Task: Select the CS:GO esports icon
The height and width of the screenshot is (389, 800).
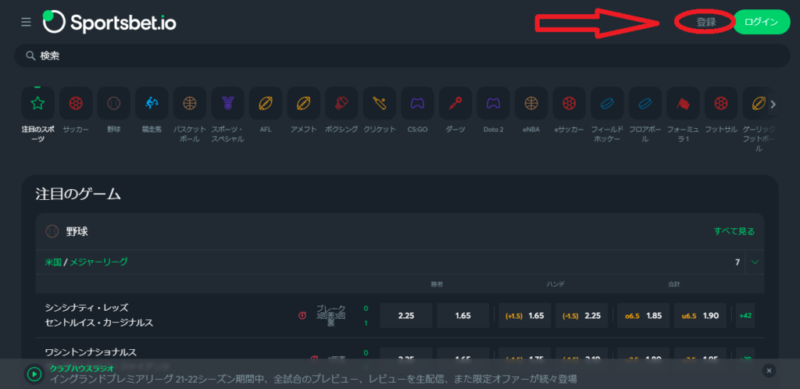Action: 417,103
